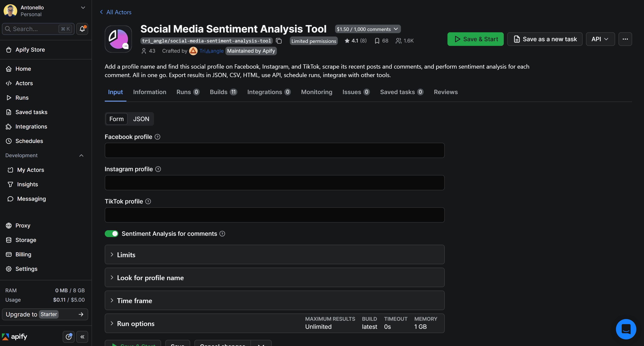Open the support chat bubble

tap(626, 329)
